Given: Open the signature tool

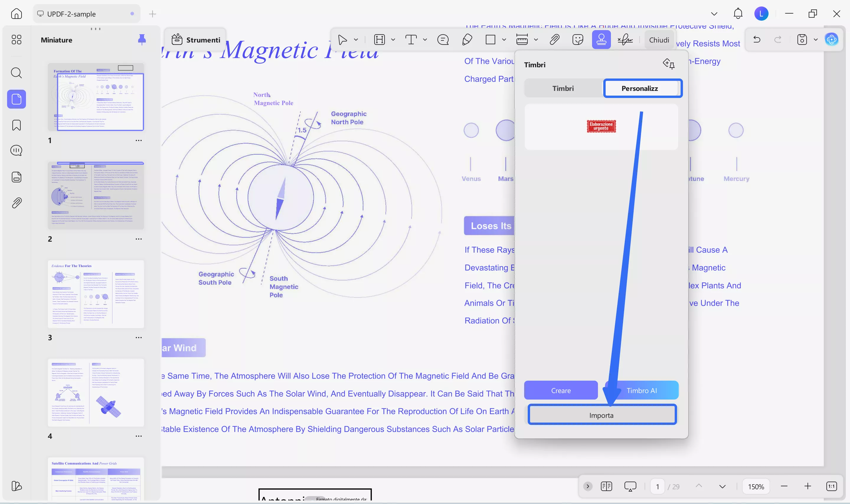Looking at the screenshot, I should tap(625, 40).
